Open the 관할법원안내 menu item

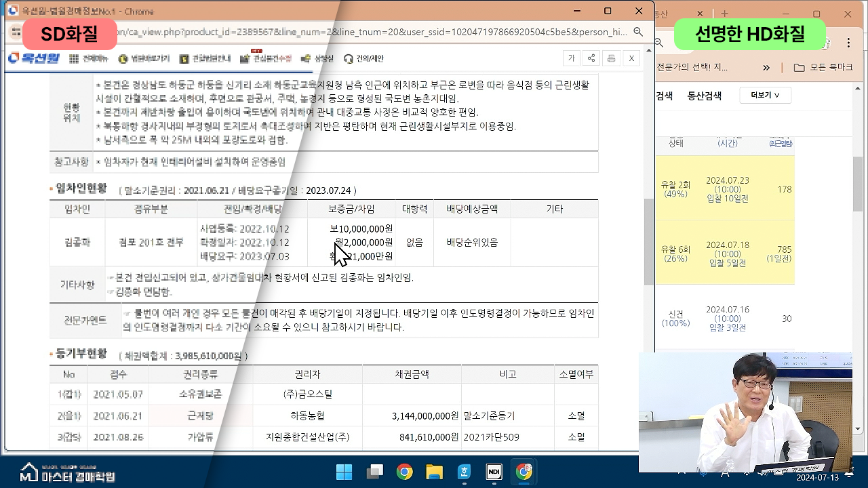coord(205,59)
